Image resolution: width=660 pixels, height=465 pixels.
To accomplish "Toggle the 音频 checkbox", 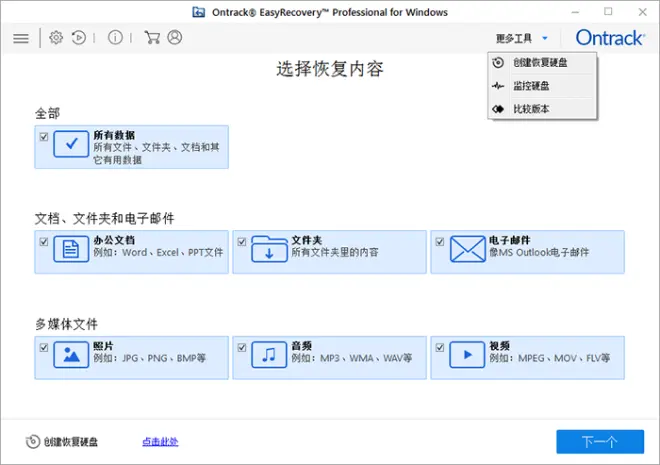I will coord(242,348).
